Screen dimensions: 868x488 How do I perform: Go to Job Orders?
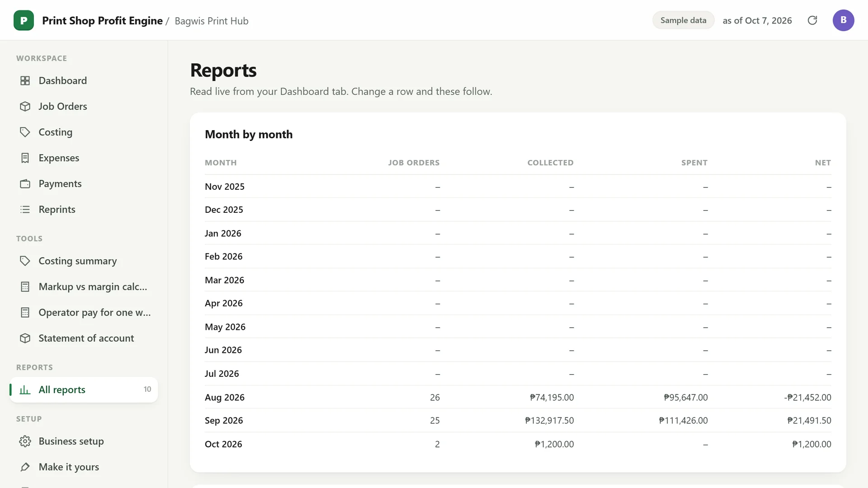pyautogui.click(x=84, y=106)
